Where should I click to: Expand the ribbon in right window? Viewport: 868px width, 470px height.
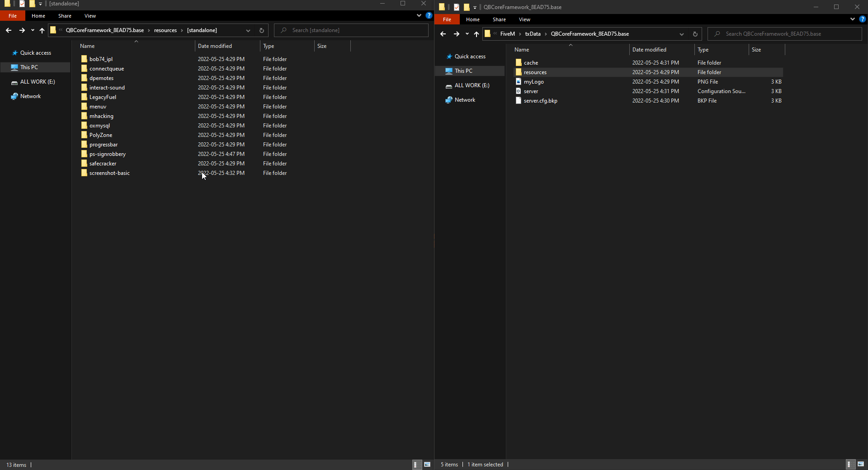coord(853,19)
